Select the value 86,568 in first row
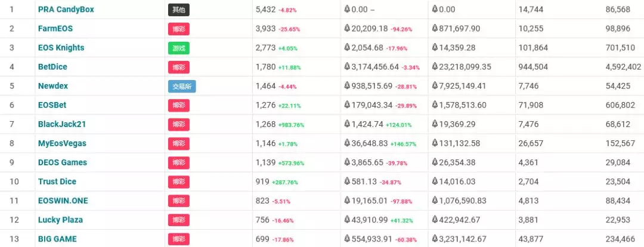 tap(618, 9)
